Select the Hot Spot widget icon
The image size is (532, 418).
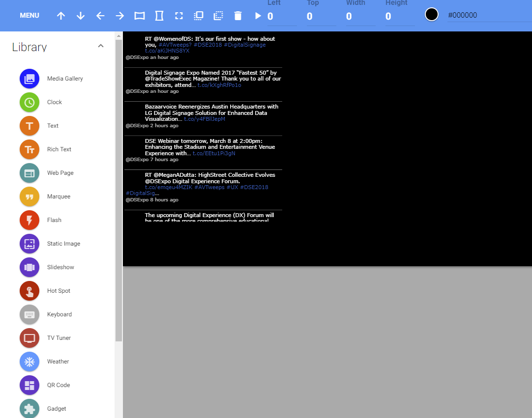coord(30,291)
